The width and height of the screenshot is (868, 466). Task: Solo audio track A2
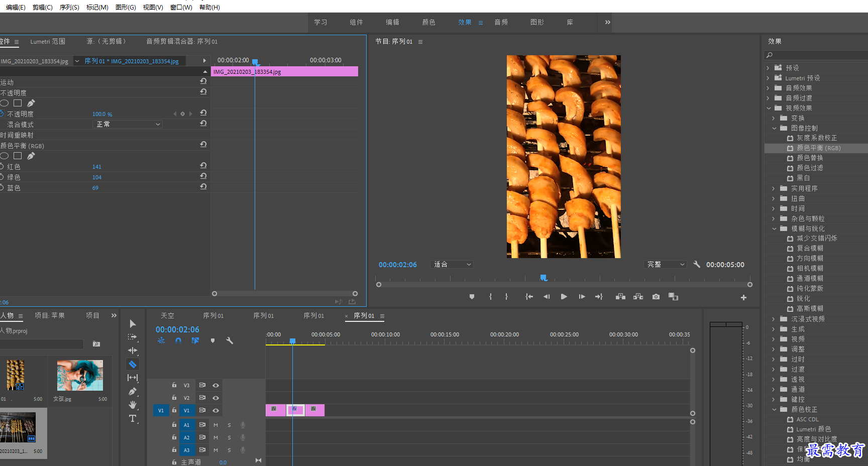tap(230, 437)
